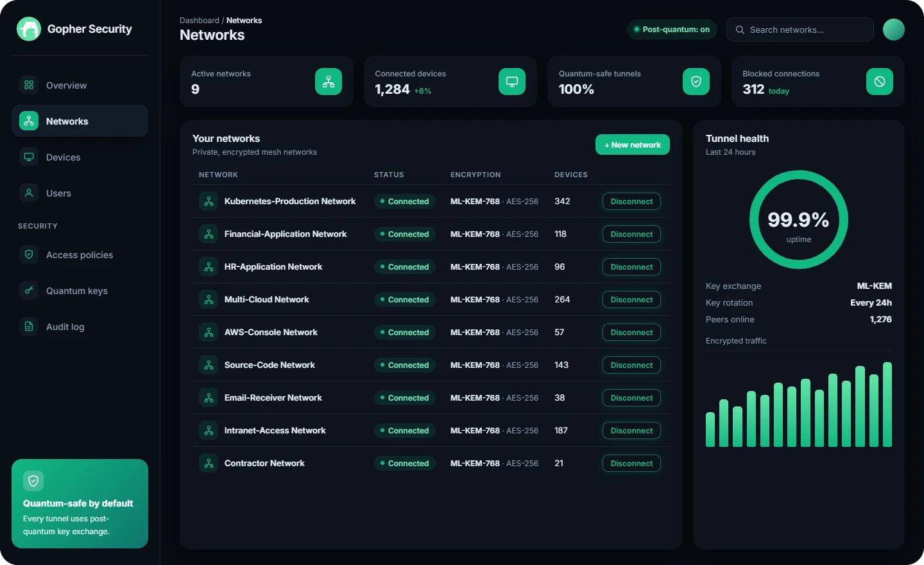
Task: Click the Connected status of Source-Code Network
Action: (405, 365)
